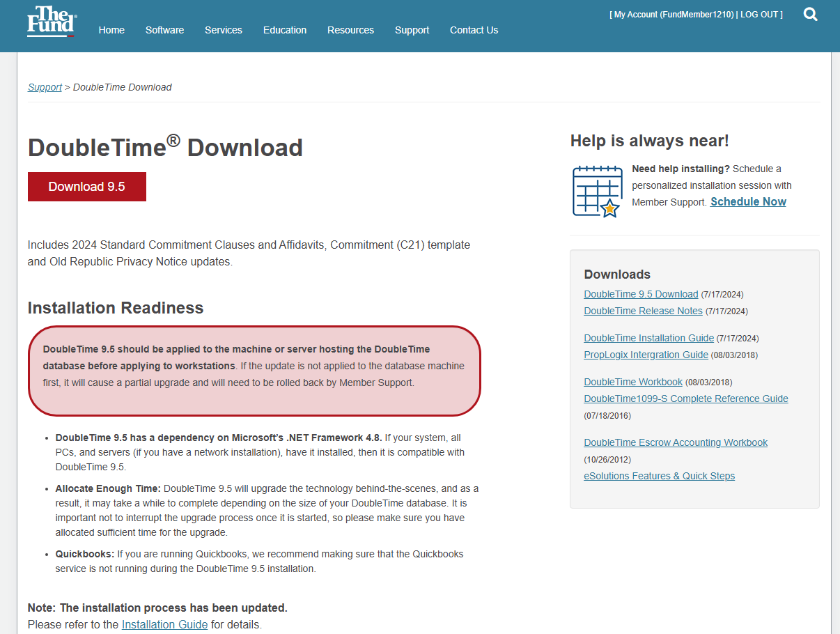Click the Allocate Enough Time: bullet label
Viewport: 840px width, 634px height.
coord(109,488)
